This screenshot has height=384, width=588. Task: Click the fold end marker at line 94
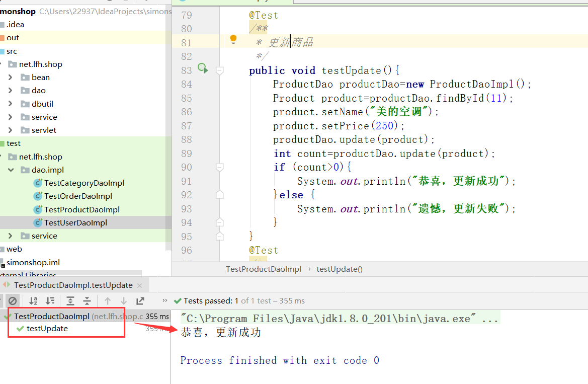point(220,222)
